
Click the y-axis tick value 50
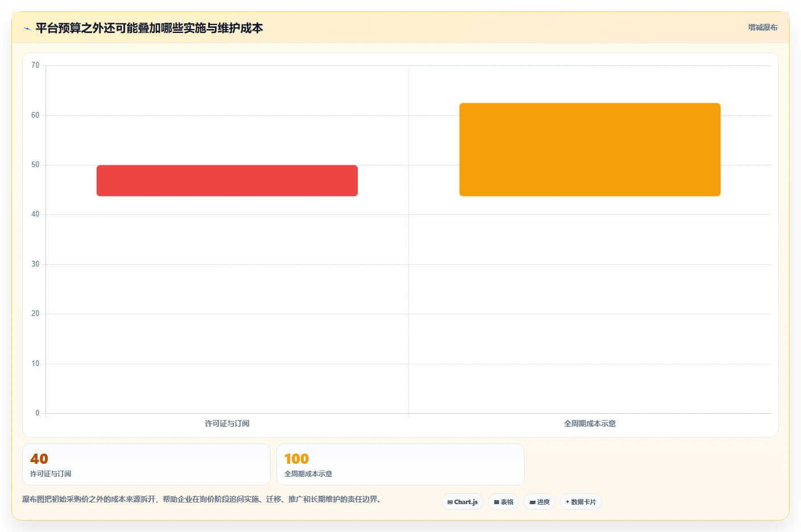[35, 165]
